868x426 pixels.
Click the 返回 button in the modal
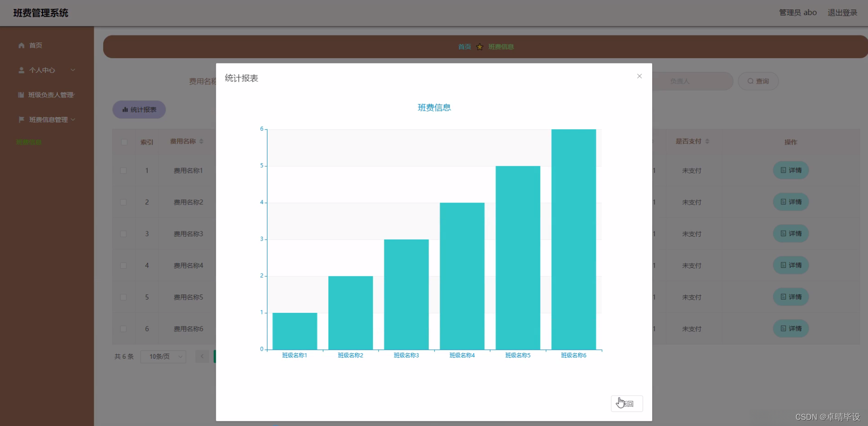[627, 403]
